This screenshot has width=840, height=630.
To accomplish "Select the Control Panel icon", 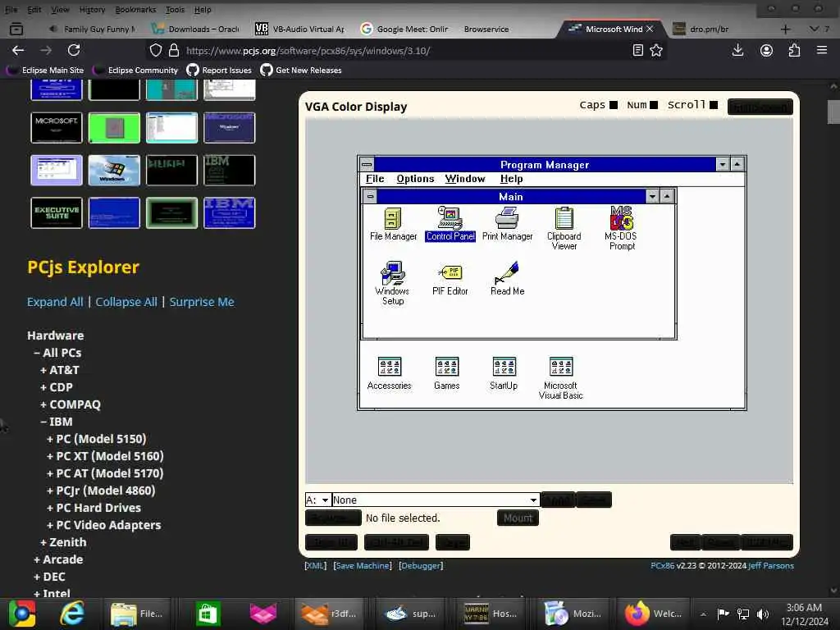I will [x=450, y=224].
